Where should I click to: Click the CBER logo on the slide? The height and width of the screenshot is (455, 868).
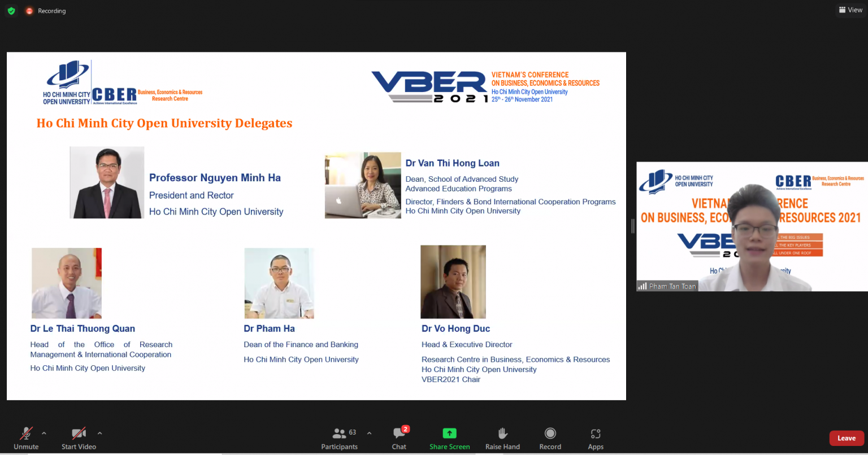pos(114,95)
